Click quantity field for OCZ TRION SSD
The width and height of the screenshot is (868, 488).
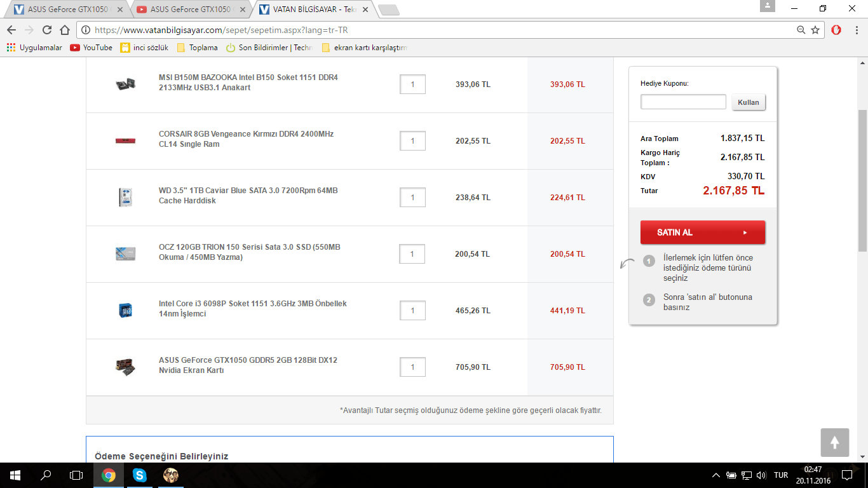[412, 254]
